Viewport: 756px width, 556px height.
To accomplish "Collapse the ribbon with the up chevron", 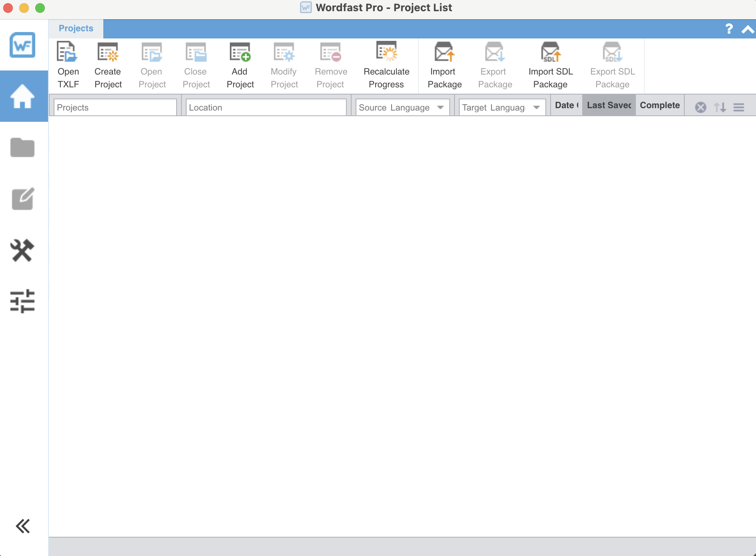I will coord(748,29).
